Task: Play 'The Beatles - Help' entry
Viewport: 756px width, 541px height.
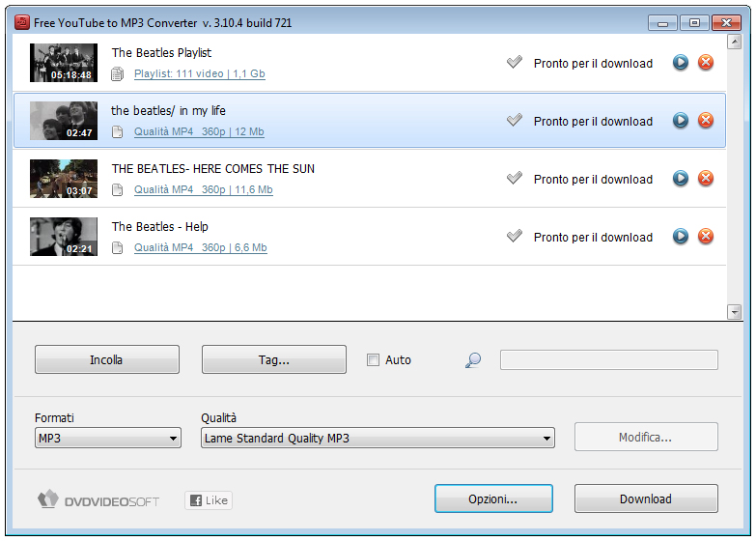Action: (681, 237)
